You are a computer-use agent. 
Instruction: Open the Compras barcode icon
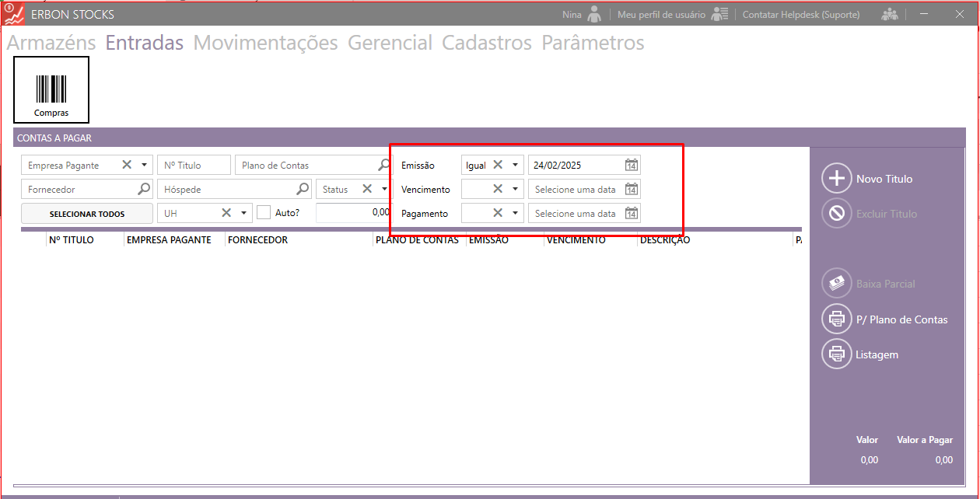pos(51,89)
